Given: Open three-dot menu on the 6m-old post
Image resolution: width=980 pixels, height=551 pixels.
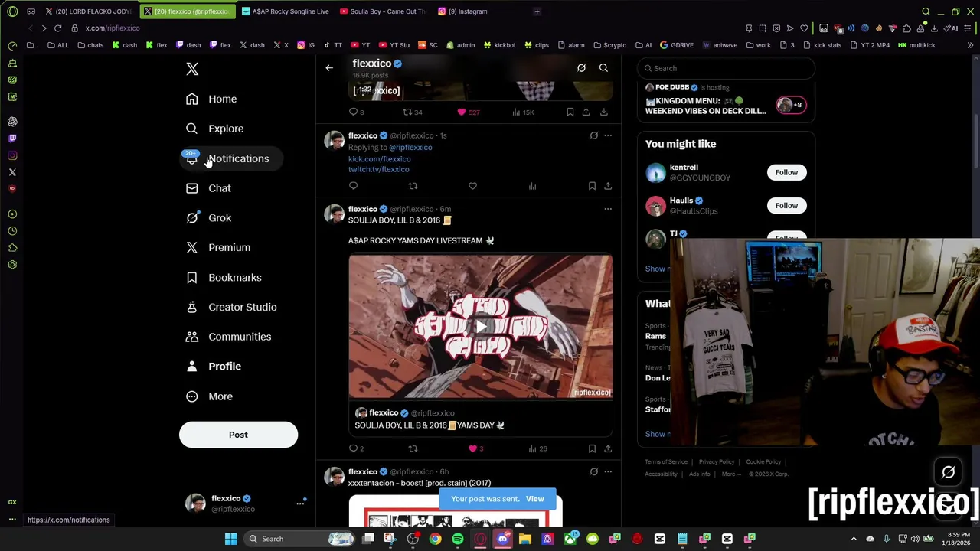Looking at the screenshot, I should click(608, 209).
